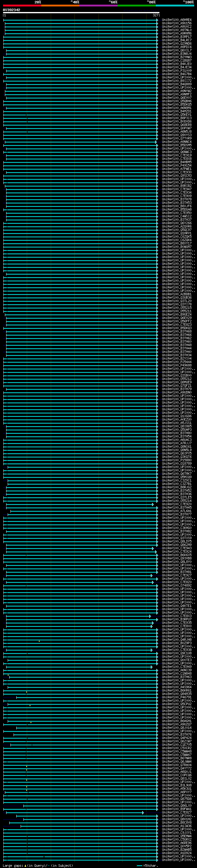This screenshot has height=868, width=197.
Task: Select hit label UniRef100_Q9C1U8
Action: (x=177, y=653)
